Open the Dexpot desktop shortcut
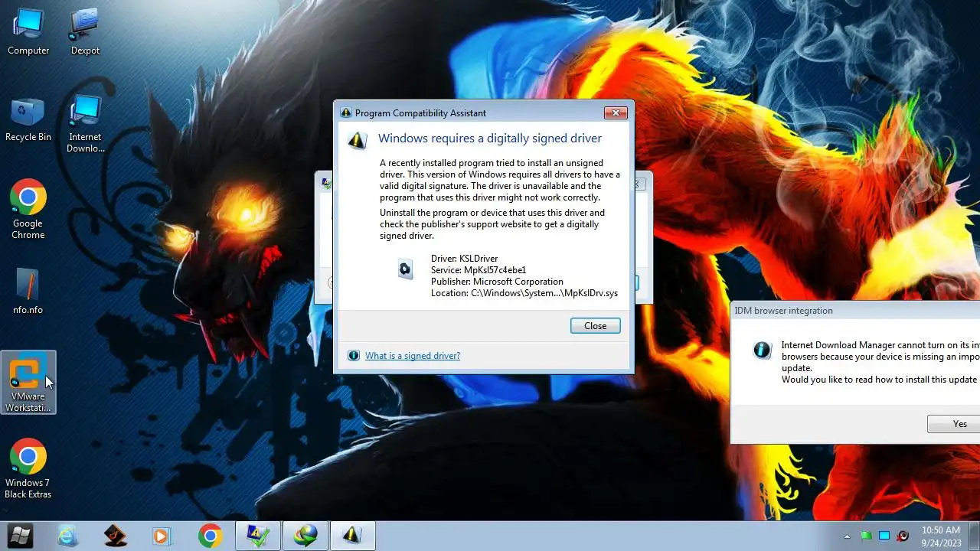This screenshot has height=551, width=980. point(85,31)
